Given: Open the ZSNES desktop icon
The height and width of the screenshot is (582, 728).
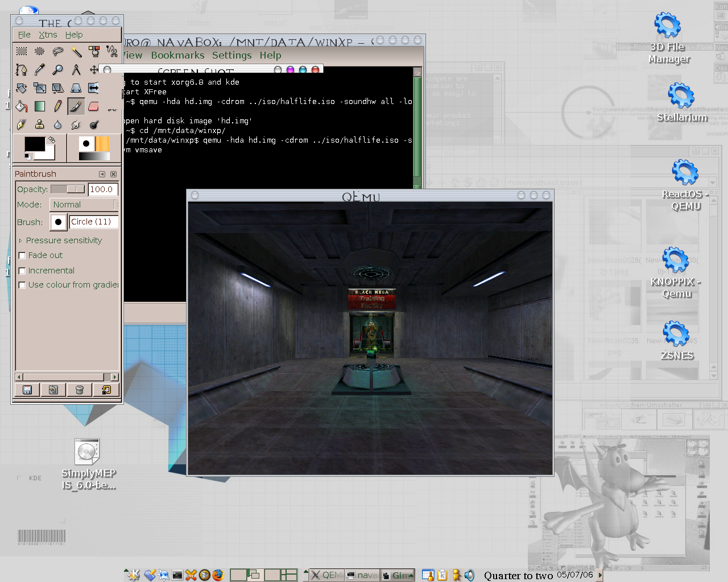Looking at the screenshot, I should pos(677,341).
